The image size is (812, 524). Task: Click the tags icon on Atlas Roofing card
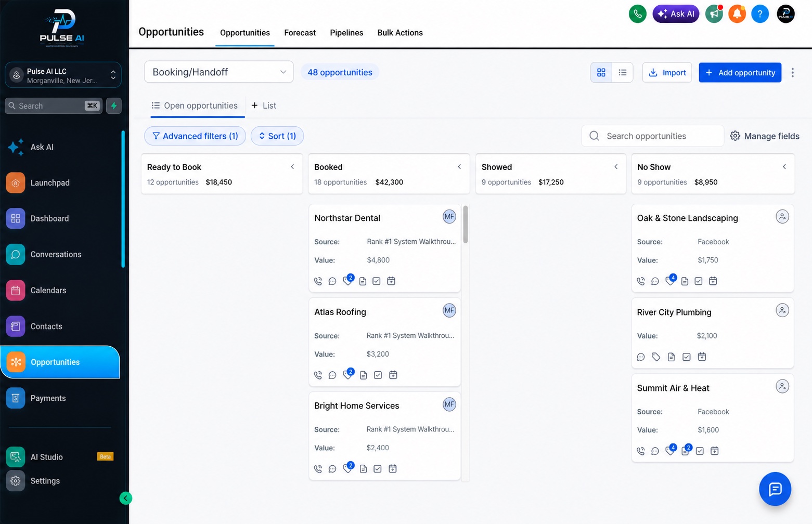click(347, 375)
